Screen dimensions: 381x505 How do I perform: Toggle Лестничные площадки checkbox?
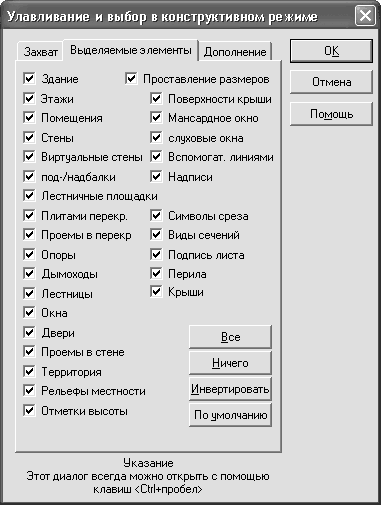coord(29,196)
